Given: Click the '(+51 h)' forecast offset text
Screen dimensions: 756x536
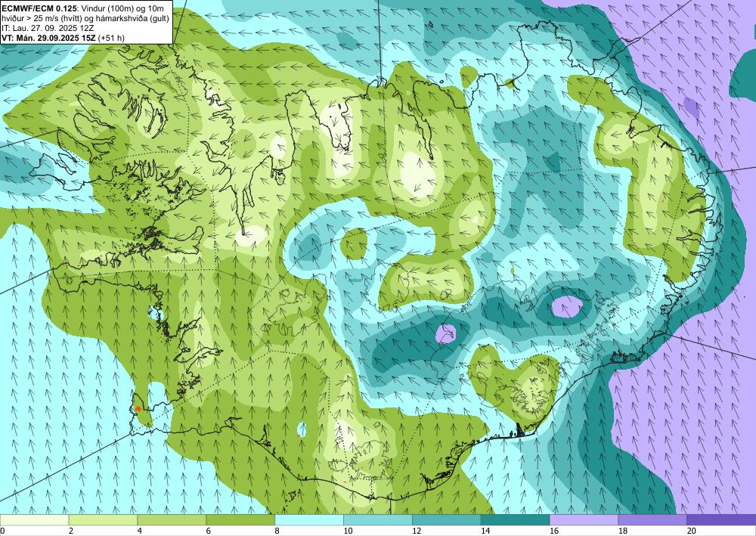Looking at the screenshot, I should (x=111, y=37).
